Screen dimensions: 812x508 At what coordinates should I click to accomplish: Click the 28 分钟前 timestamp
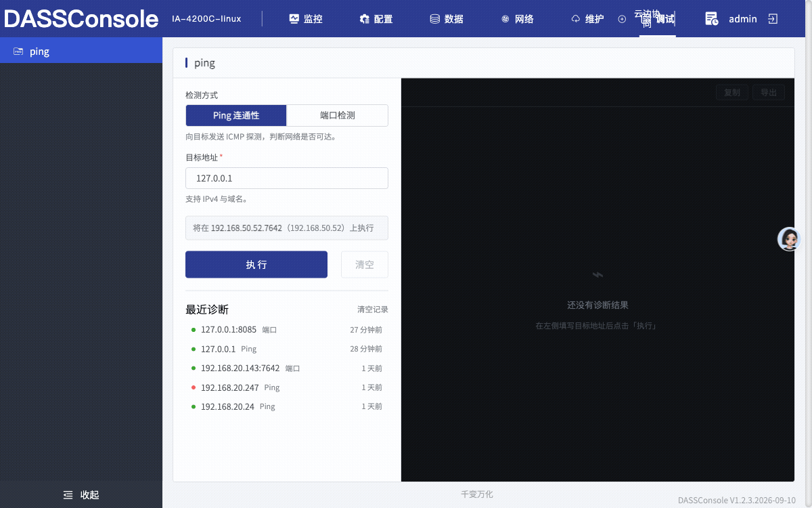[x=366, y=349]
